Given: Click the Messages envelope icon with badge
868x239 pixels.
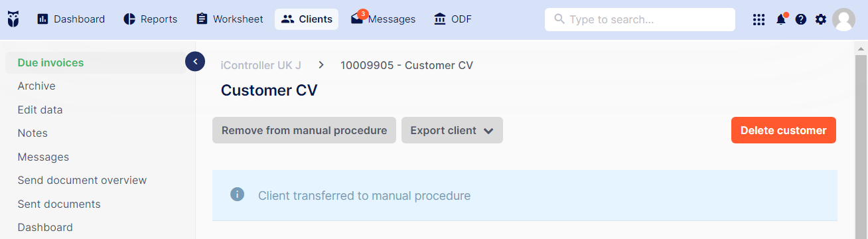Looking at the screenshot, I should 358,18.
